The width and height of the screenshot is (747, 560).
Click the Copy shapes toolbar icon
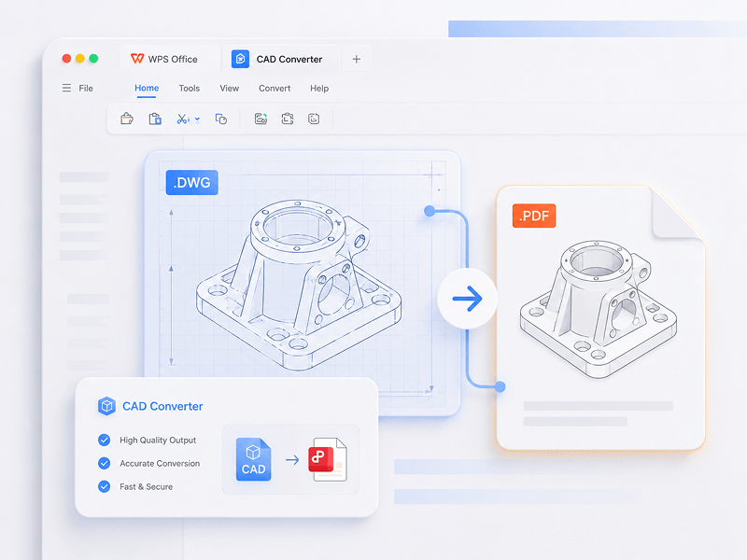[x=221, y=119]
